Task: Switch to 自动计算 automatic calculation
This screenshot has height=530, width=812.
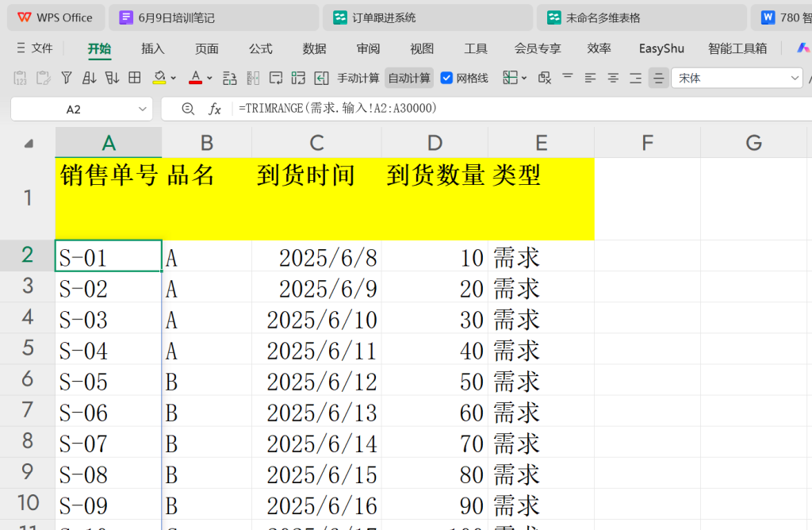Action: [409, 79]
